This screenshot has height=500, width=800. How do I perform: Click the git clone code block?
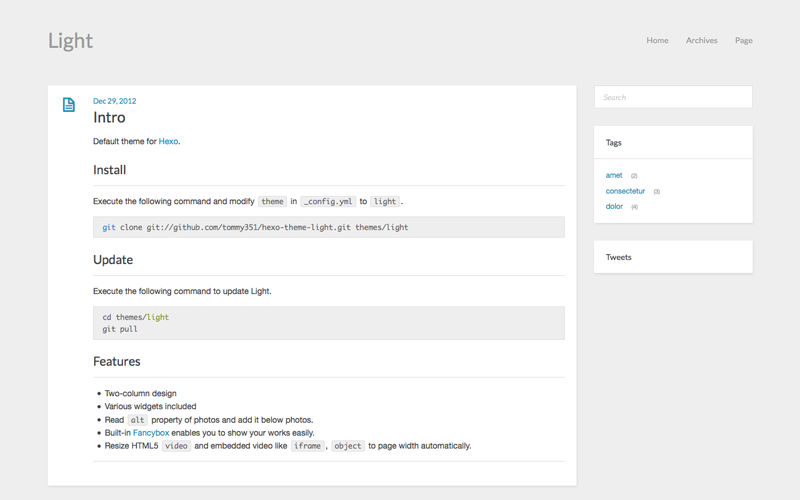point(328,227)
